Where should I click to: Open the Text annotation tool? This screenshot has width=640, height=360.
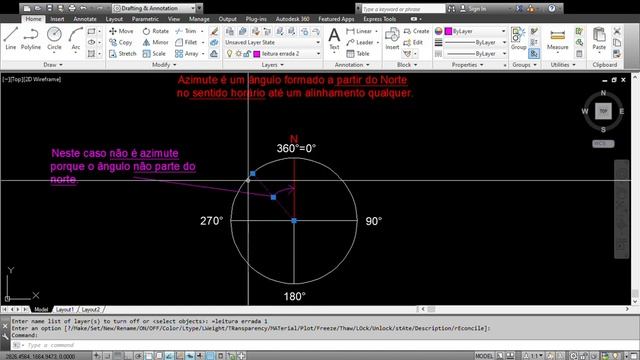pyautogui.click(x=334, y=39)
